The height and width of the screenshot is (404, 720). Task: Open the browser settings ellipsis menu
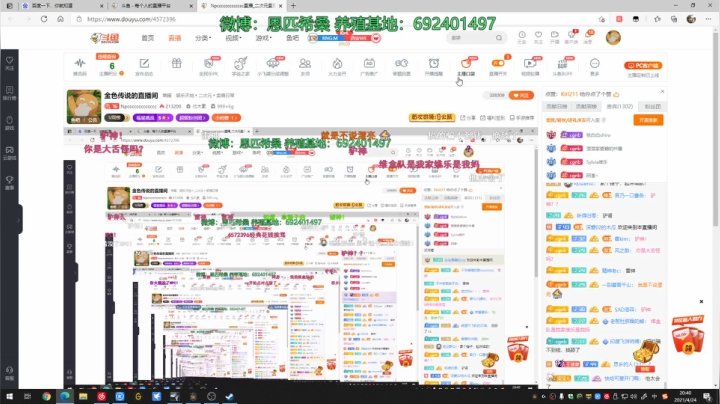708,19
